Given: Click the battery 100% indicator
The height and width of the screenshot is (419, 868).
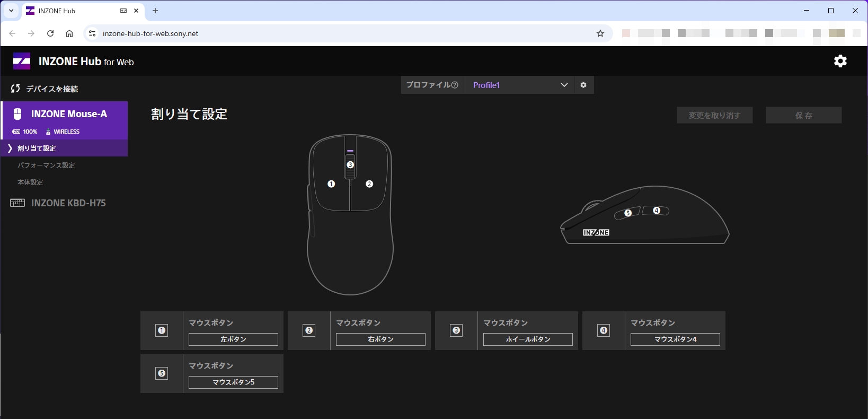Looking at the screenshot, I should coord(25,132).
